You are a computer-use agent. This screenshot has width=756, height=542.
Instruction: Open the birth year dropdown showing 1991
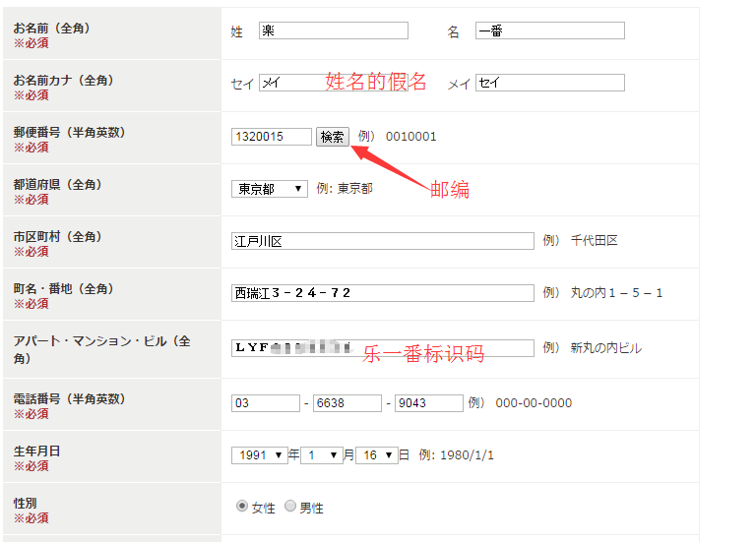point(259,455)
